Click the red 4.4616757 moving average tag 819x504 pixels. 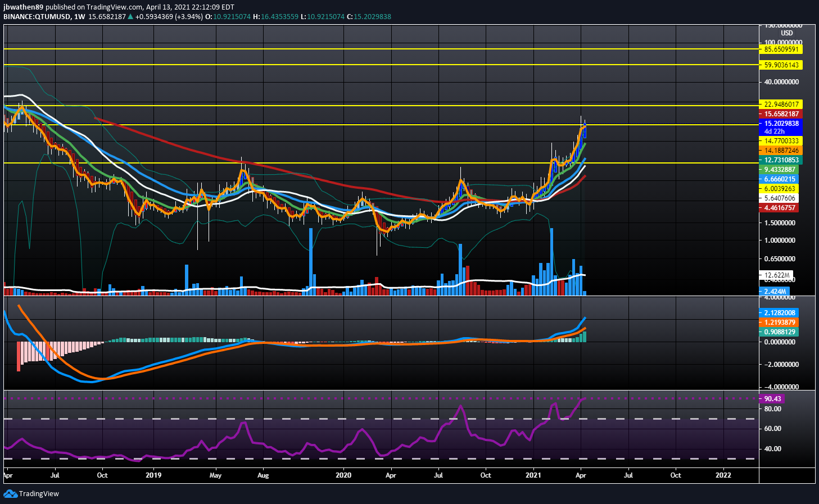pyautogui.click(x=779, y=208)
